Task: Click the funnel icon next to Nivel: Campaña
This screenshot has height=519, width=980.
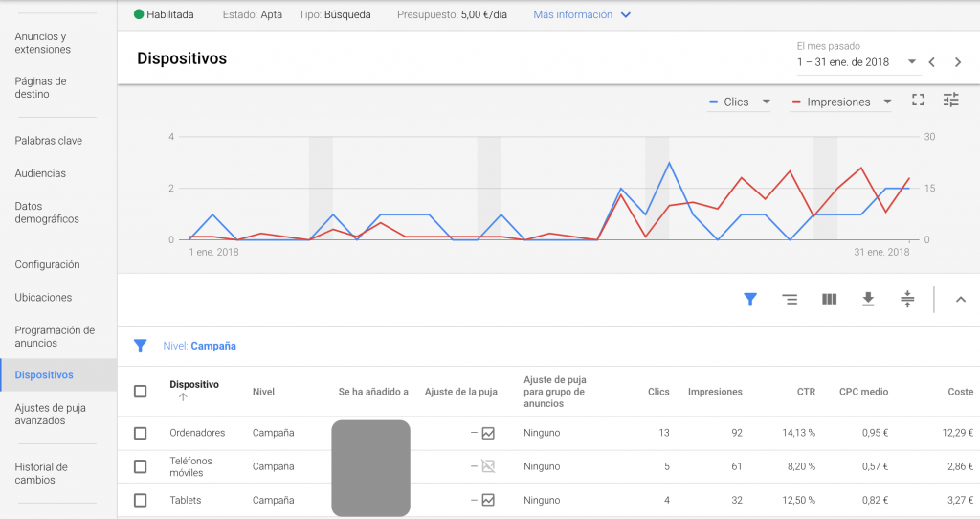Action: click(140, 346)
